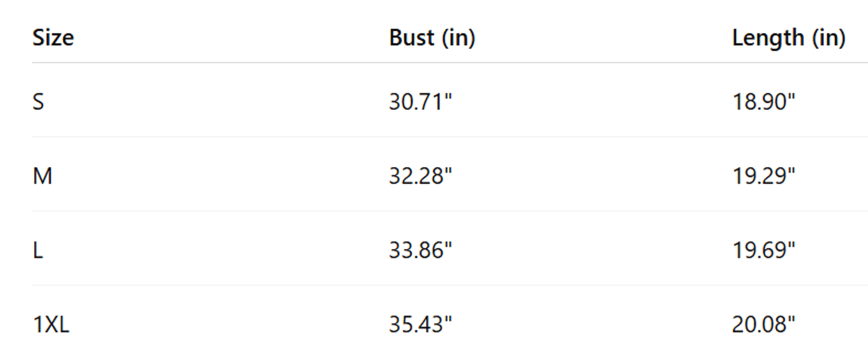Screen dimensions: 868x360
Task: Click the 18.90" length value
Action: [x=764, y=102]
